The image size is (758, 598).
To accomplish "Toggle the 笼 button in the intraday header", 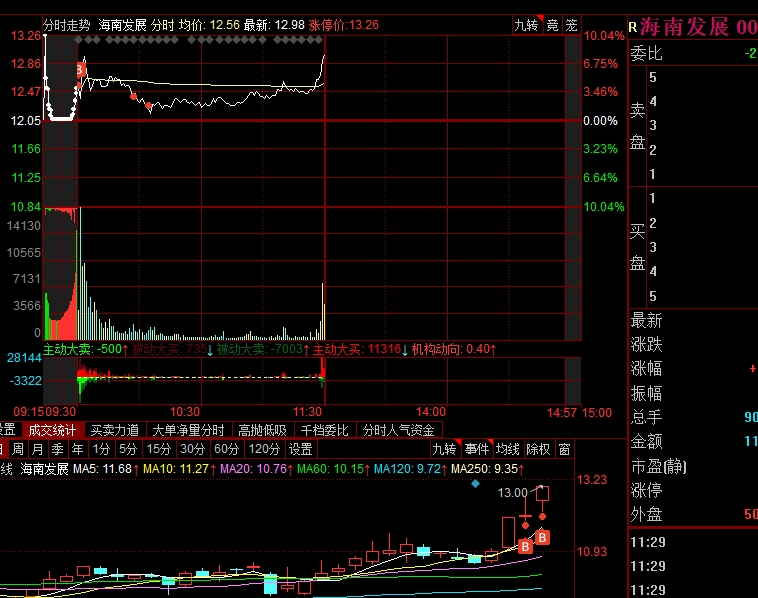I will (x=571, y=25).
